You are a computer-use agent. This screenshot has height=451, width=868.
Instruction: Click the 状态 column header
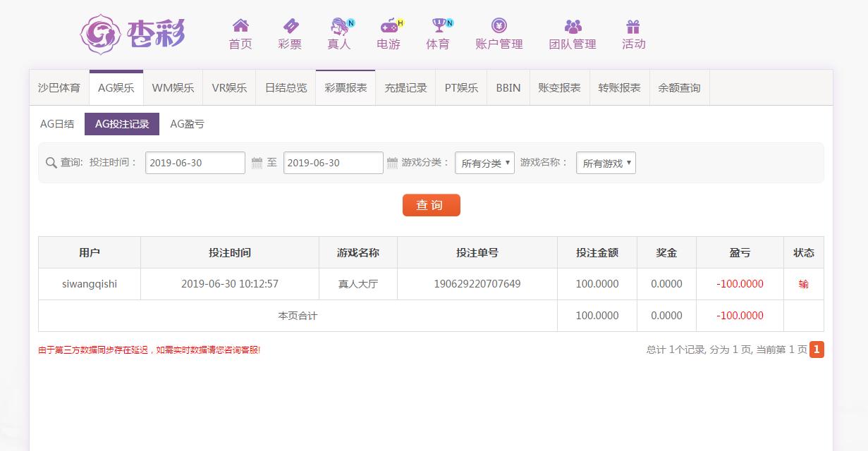pyautogui.click(x=804, y=252)
